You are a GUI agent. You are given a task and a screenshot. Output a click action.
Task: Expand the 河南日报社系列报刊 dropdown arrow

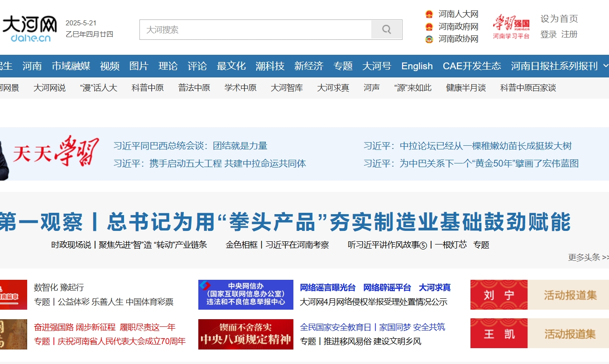tap(605, 66)
